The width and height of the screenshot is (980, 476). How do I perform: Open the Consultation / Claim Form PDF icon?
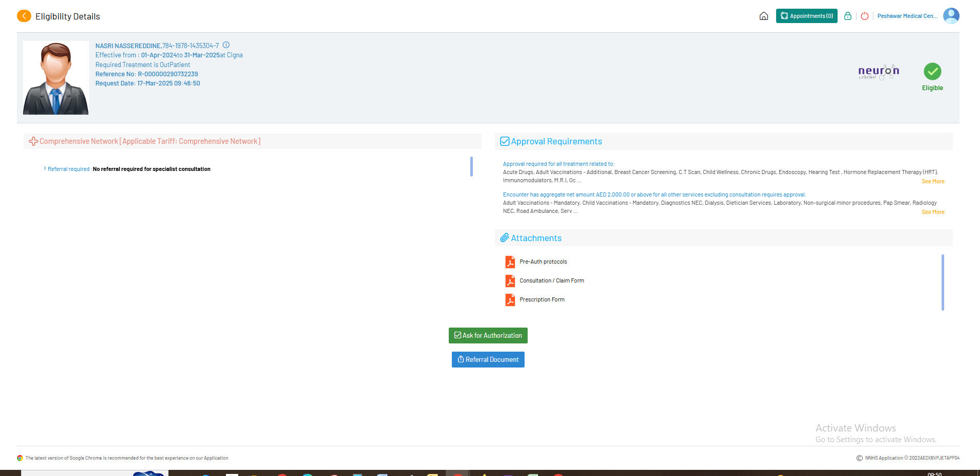coord(510,280)
